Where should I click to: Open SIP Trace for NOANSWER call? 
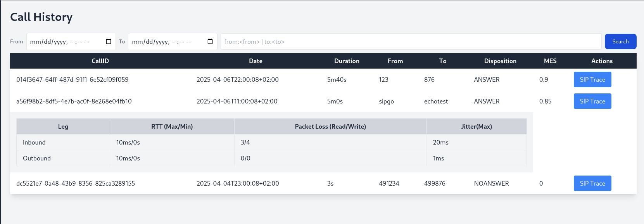tap(592, 183)
